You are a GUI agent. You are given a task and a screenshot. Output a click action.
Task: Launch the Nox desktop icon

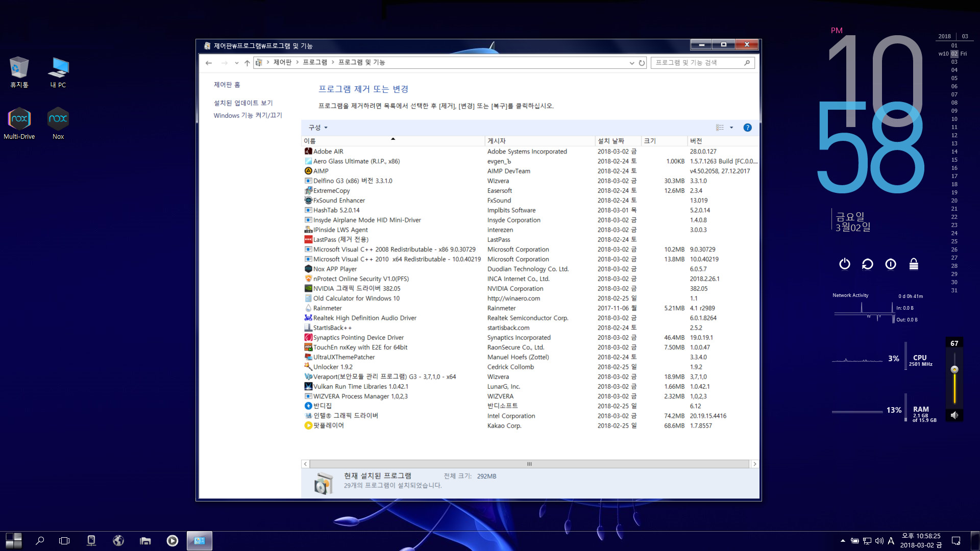point(58,123)
